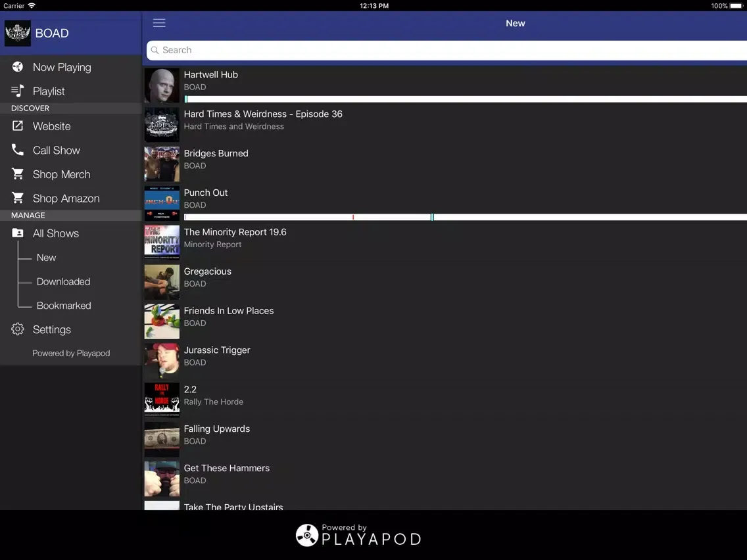Focus the Search input field

click(x=447, y=50)
